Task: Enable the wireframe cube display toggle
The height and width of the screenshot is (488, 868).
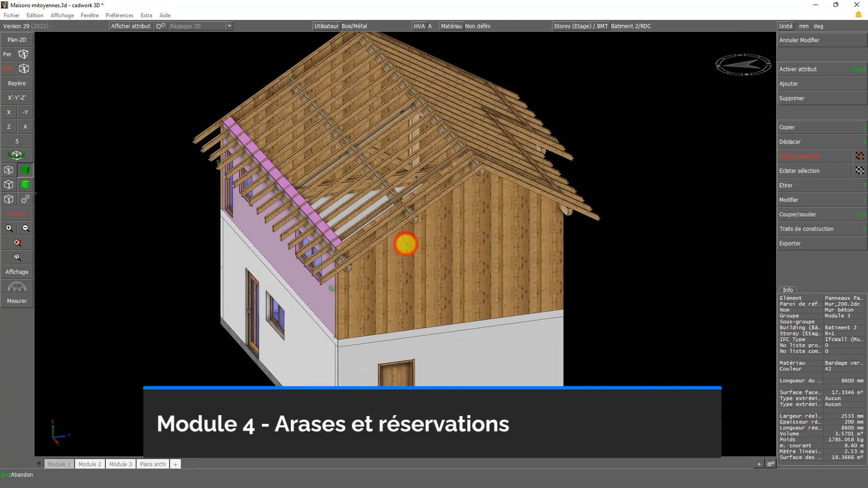Action: [9, 170]
